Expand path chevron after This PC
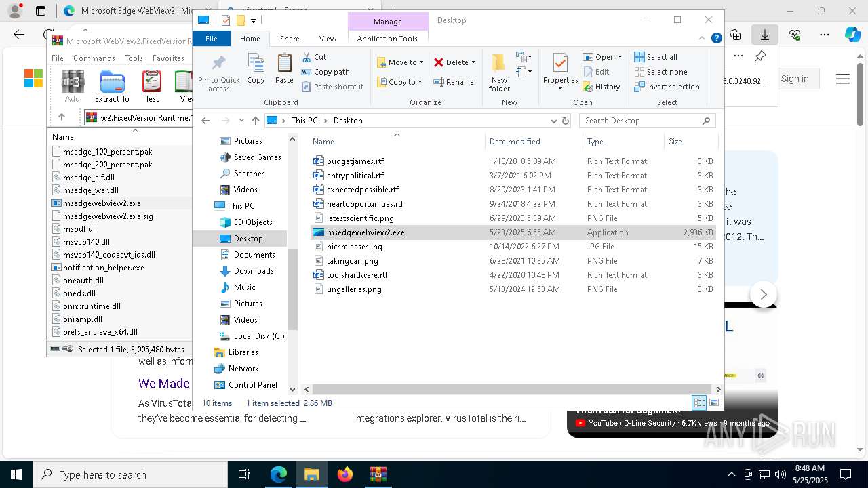Viewport: 868px width, 488px height. point(325,121)
